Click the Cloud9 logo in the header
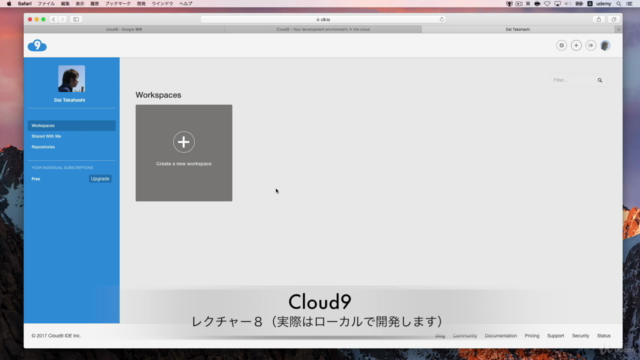 coord(37,45)
